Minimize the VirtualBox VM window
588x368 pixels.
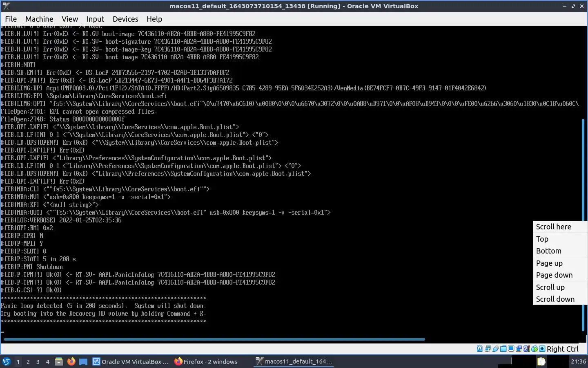(x=565, y=6)
